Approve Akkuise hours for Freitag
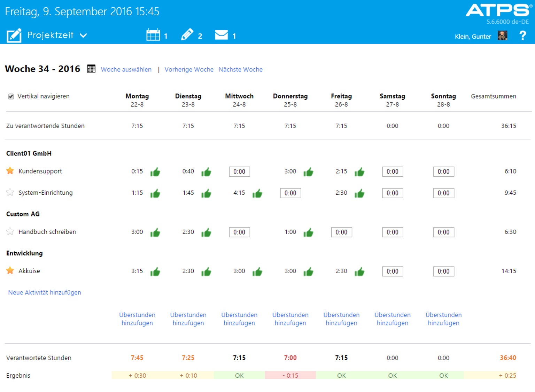Screen dimensions: 535x392 (360, 271)
